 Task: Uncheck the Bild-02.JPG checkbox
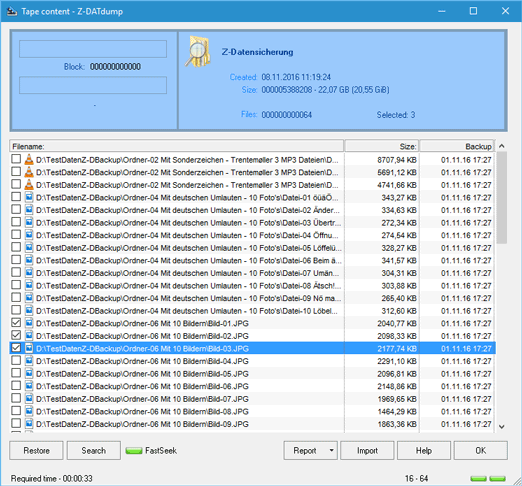tap(16, 335)
